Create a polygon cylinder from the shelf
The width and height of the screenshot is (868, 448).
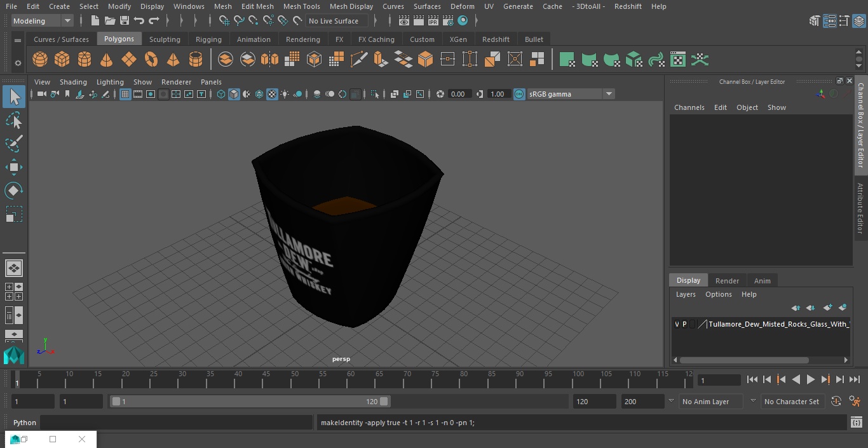point(85,60)
